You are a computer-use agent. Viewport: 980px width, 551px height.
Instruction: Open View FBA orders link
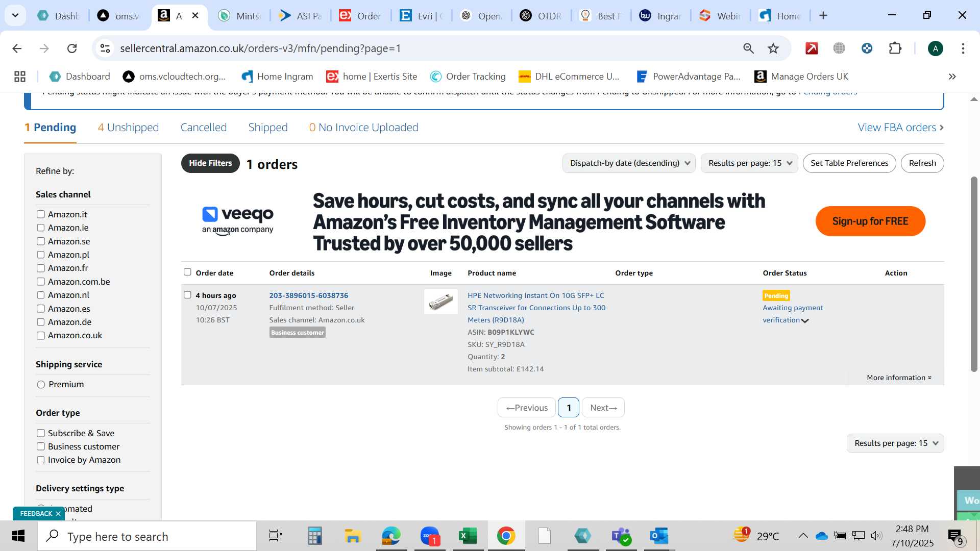tap(900, 128)
